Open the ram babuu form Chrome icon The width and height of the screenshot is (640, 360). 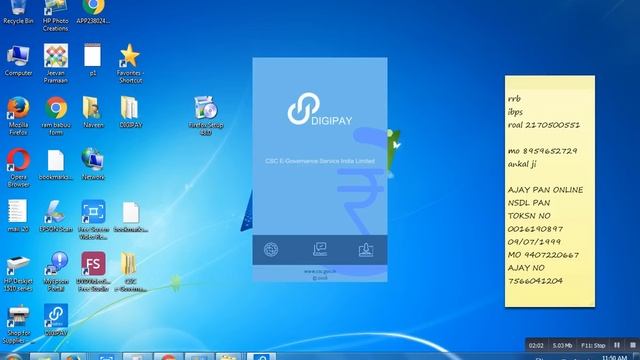pos(56,116)
